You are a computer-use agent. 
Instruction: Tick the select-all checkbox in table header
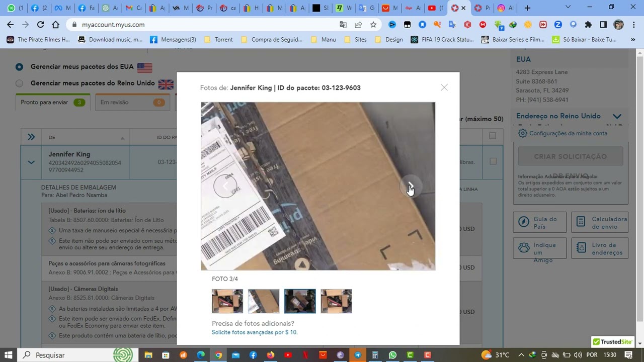tap(493, 136)
